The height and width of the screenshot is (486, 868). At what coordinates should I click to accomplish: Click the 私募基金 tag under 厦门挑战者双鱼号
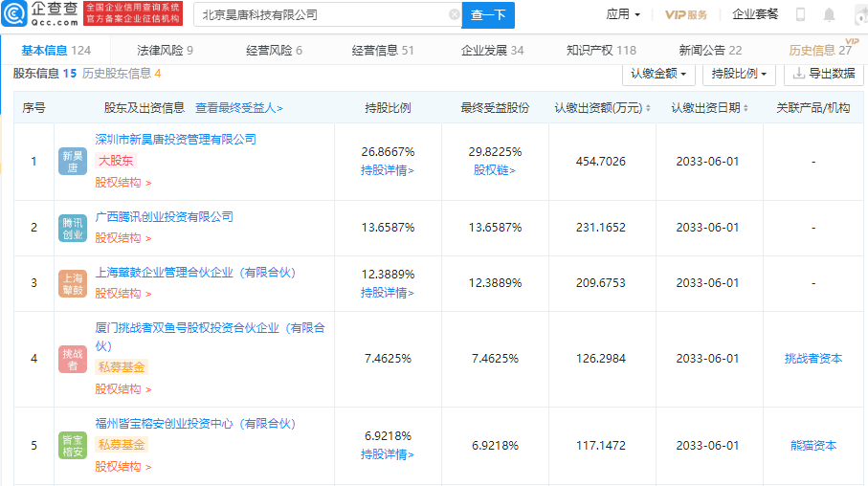[122, 367]
